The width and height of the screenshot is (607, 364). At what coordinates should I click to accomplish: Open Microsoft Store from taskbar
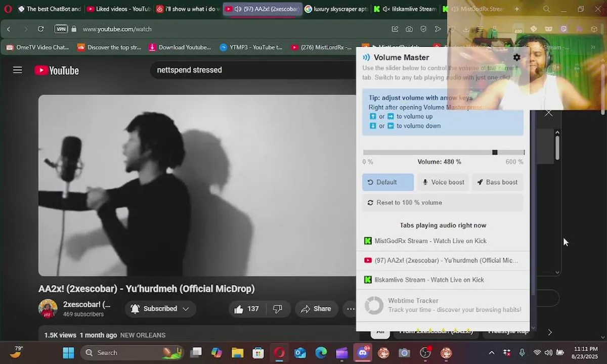258,352
